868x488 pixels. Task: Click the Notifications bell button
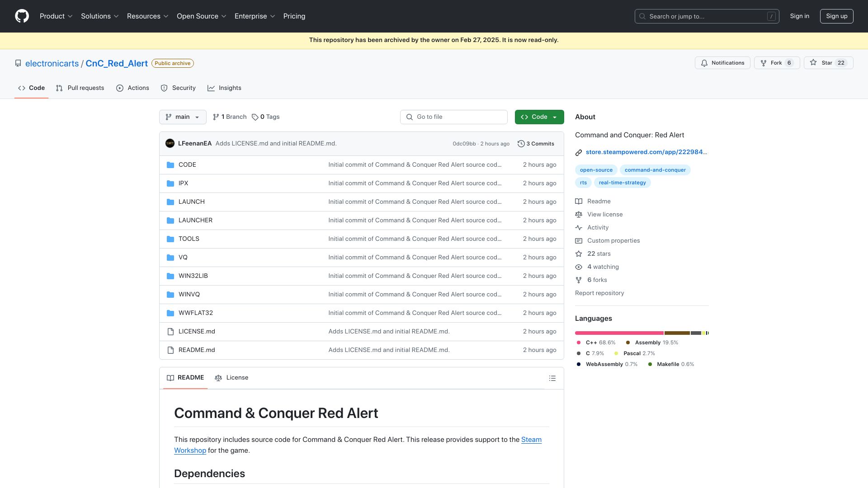click(x=722, y=63)
